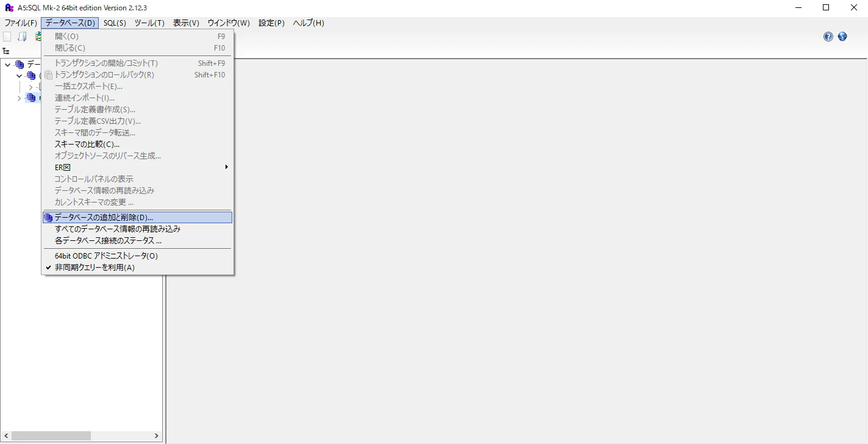Viewport: 868px width, 444px height.
Task: Click the disabled 開く(O) menu entry
Action: (x=137, y=36)
